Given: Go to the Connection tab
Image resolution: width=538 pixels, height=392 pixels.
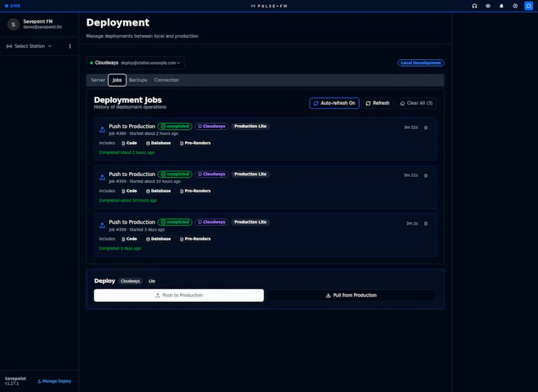Looking at the screenshot, I should 166,80.
